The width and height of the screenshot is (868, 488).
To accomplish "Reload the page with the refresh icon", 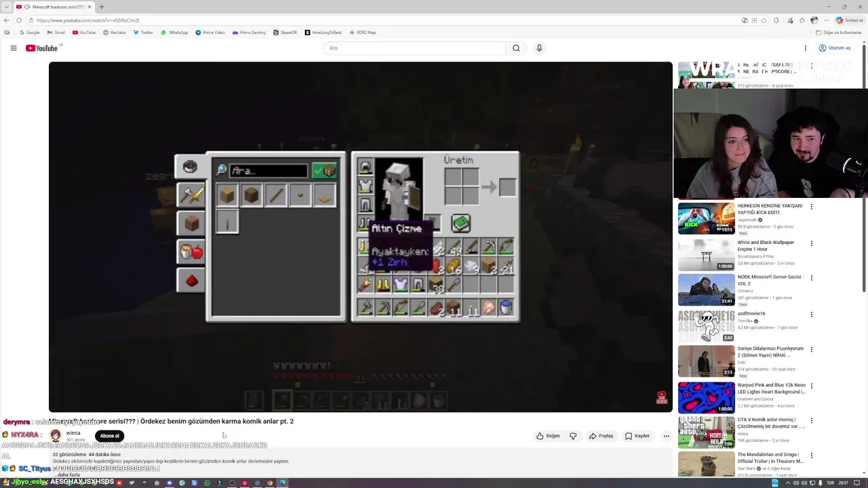I will (18, 20).
